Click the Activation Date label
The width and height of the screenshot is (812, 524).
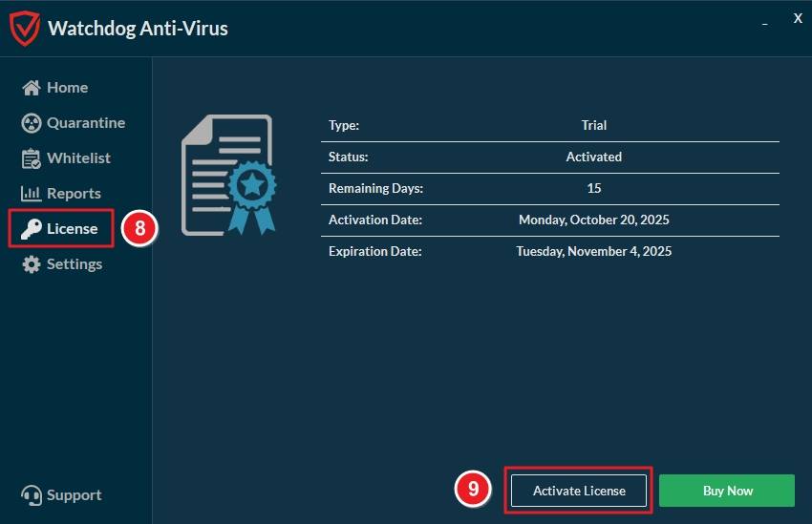click(x=375, y=220)
